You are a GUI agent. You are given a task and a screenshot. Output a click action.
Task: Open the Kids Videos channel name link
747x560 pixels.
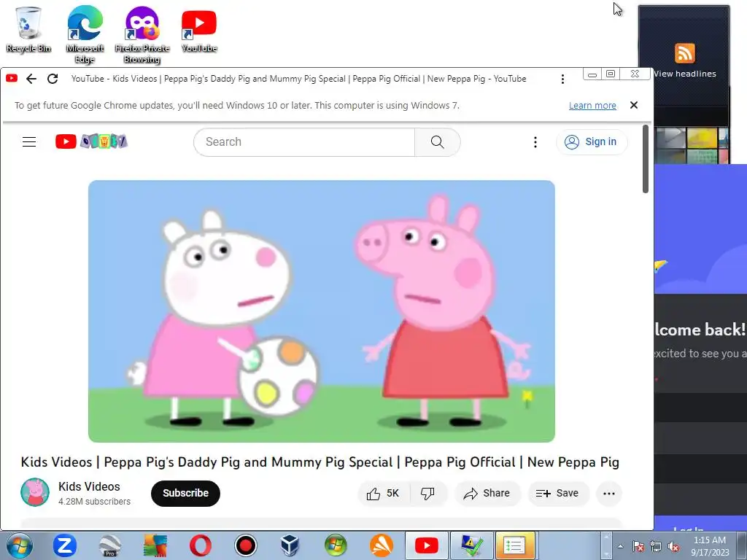point(89,486)
